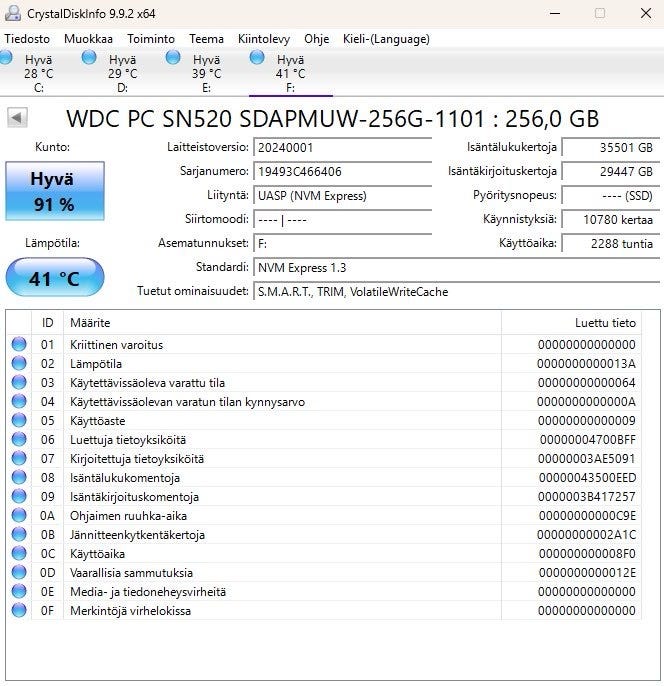Close the CrystalDiskInfo window
664x686 pixels.
click(646, 13)
